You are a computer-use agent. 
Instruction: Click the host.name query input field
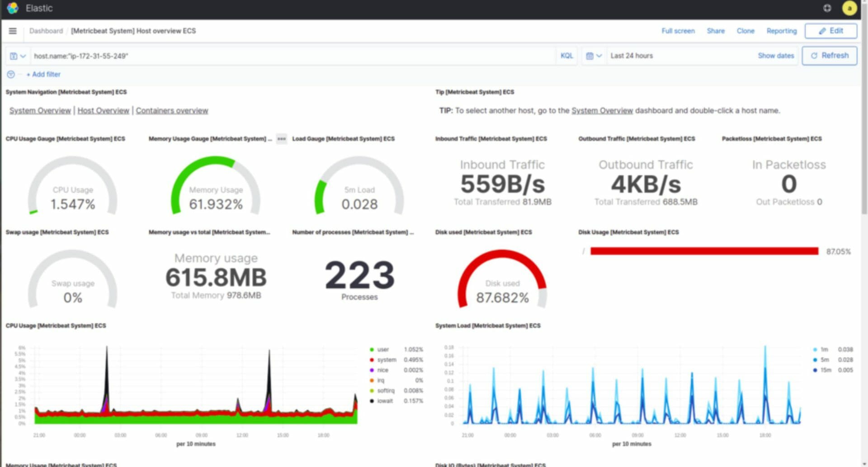point(289,56)
